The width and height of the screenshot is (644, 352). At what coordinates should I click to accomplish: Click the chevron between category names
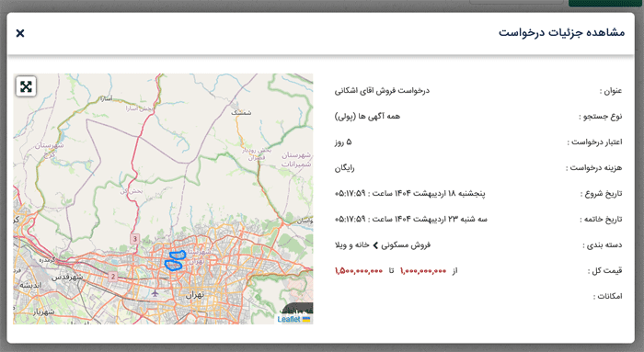(x=375, y=245)
